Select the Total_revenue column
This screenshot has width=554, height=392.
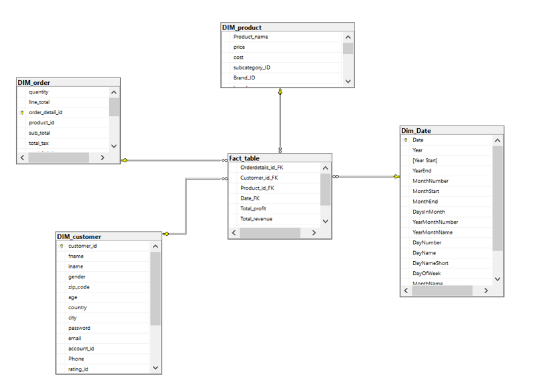(x=274, y=219)
